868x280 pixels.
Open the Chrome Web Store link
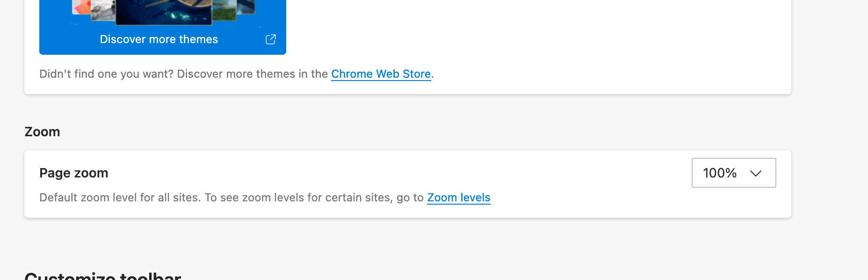381,74
